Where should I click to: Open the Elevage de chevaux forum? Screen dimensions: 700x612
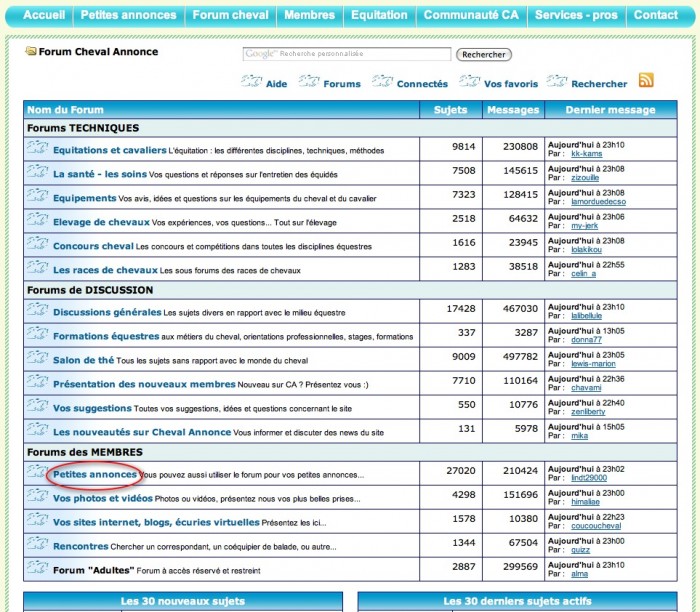pos(101,222)
